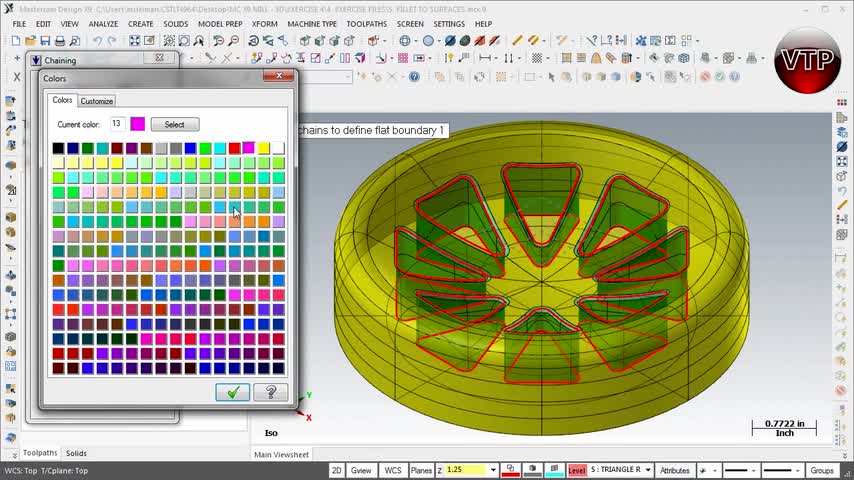Save the file with the diskette icon
This screenshot has height=480, width=854.
(45, 41)
